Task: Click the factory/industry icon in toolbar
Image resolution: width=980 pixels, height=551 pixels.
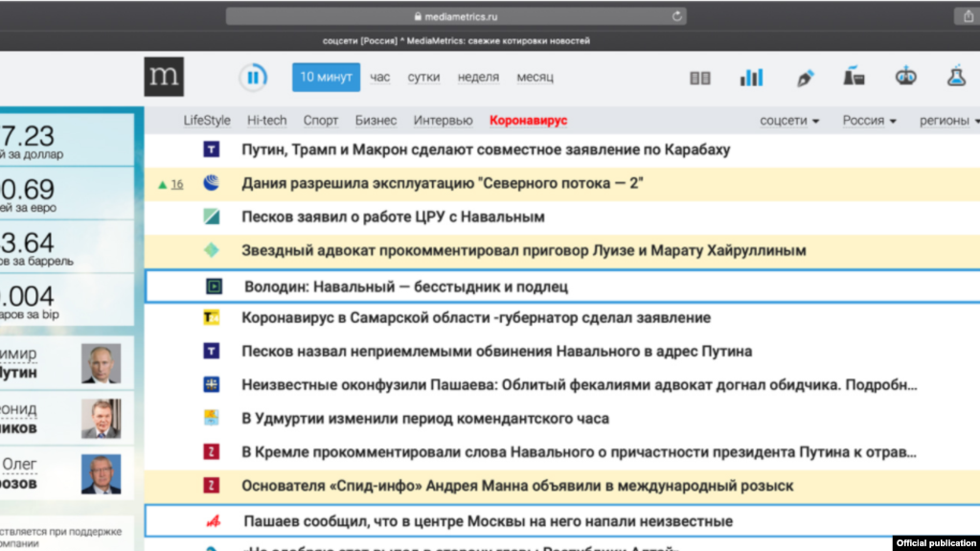Action: [854, 77]
